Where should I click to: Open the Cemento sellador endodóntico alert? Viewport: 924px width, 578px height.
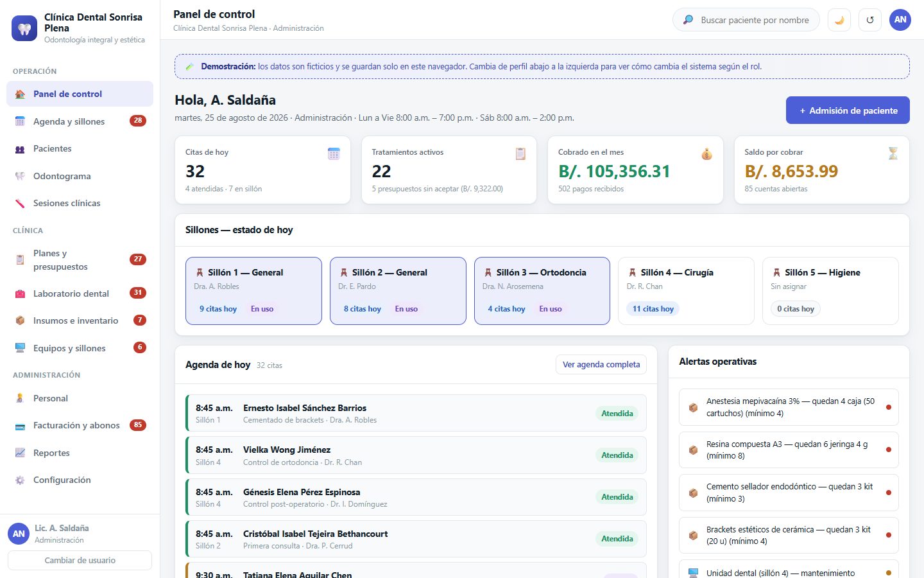[x=789, y=493]
